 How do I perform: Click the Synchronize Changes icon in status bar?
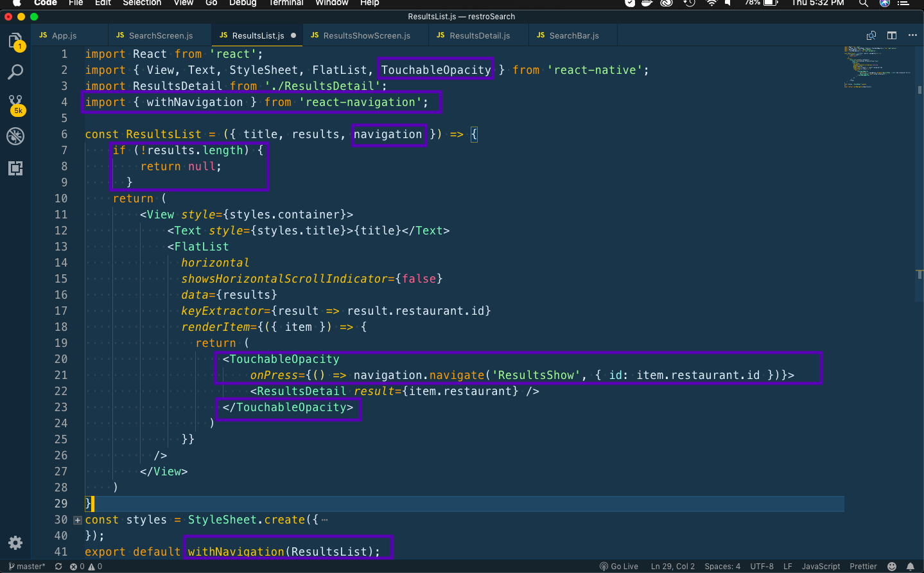point(58,567)
